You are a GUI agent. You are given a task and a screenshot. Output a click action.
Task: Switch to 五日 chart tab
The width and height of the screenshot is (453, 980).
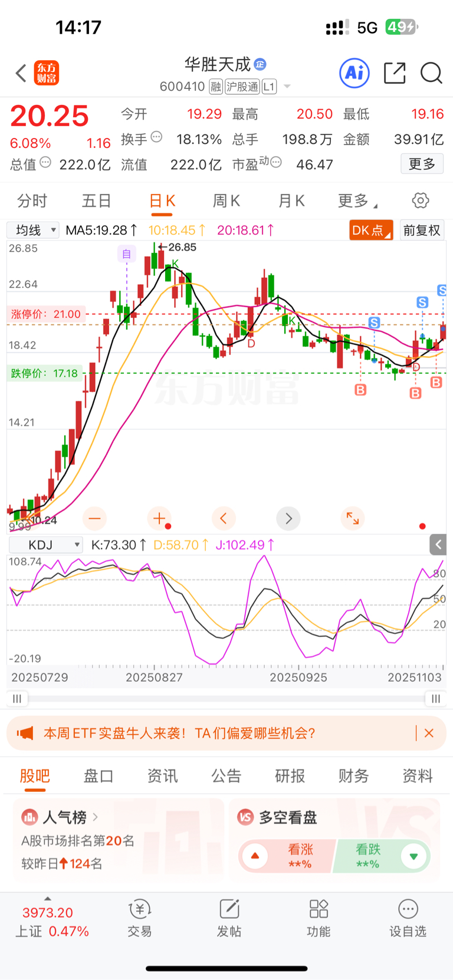tap(97, 201)
